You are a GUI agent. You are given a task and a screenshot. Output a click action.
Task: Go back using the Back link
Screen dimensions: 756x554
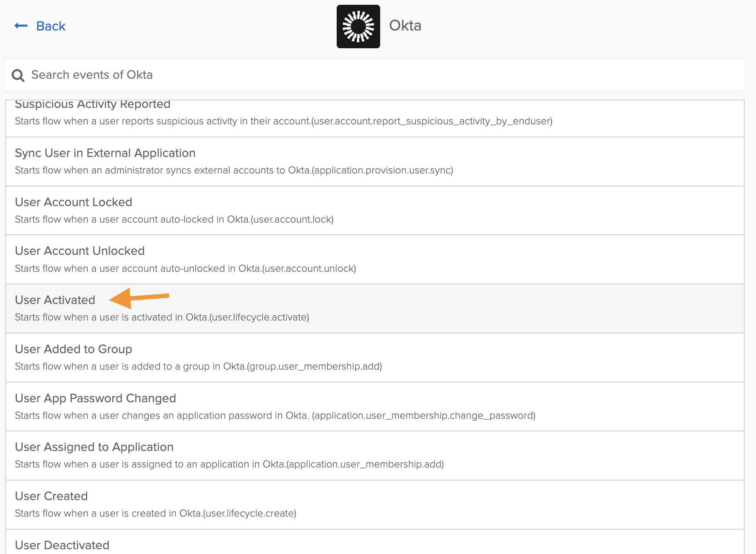(x=50, y=26)
